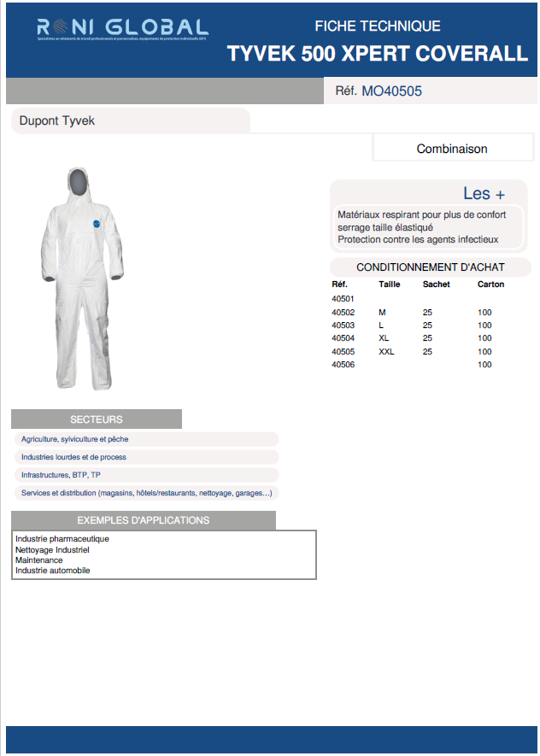Select Sachet value 25 in row 40504

coord(428,338)
